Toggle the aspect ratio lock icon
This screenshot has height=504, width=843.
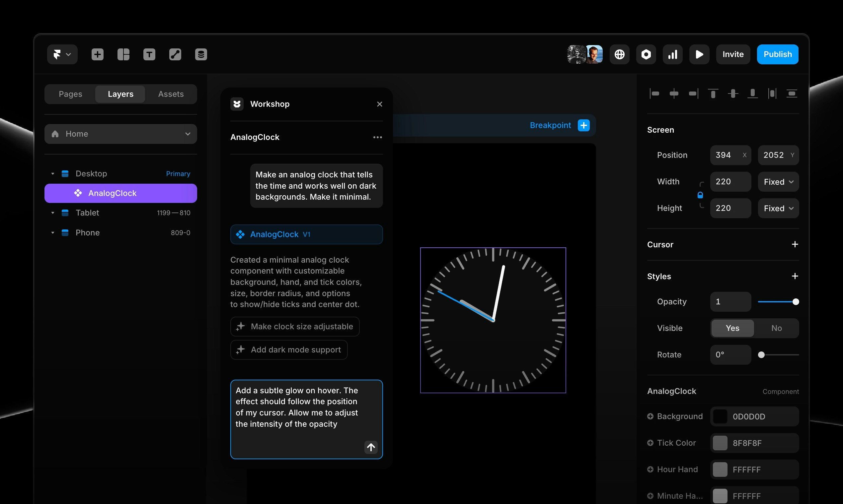click(x=700, y=195)
